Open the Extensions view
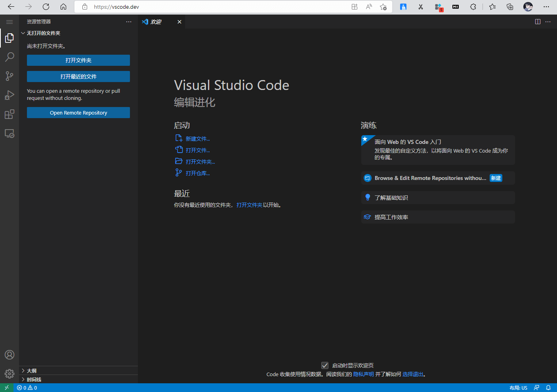The width and height of the screenshot is (557, 392). coord(10,115)
